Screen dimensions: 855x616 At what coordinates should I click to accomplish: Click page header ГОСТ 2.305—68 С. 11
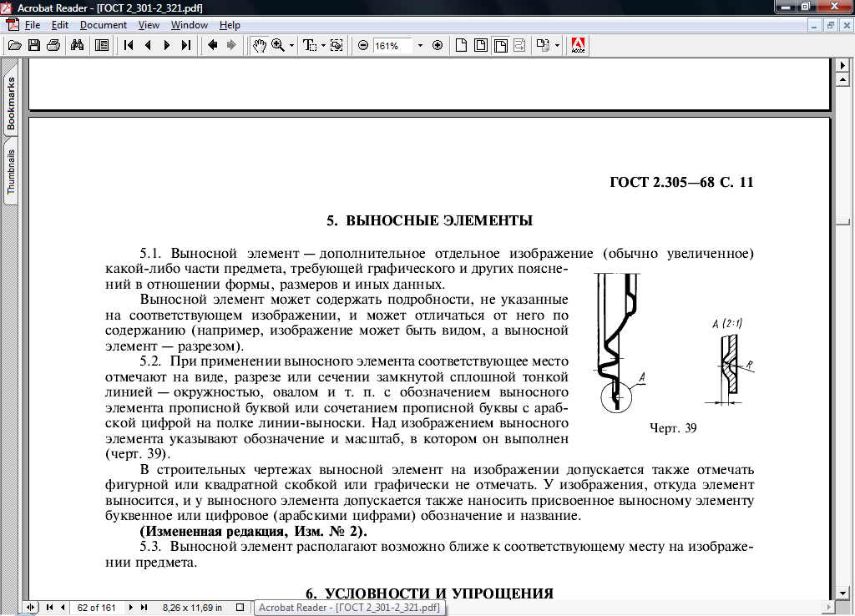point(681,182)
